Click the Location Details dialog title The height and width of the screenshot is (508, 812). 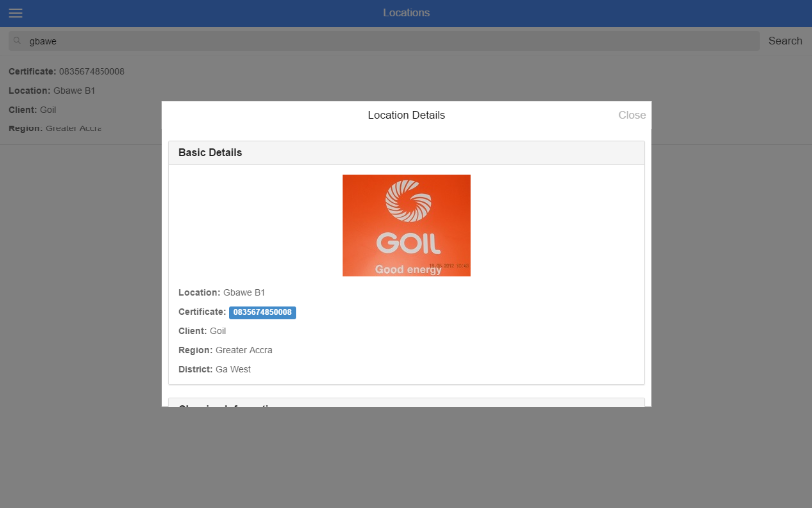(407, 115)
